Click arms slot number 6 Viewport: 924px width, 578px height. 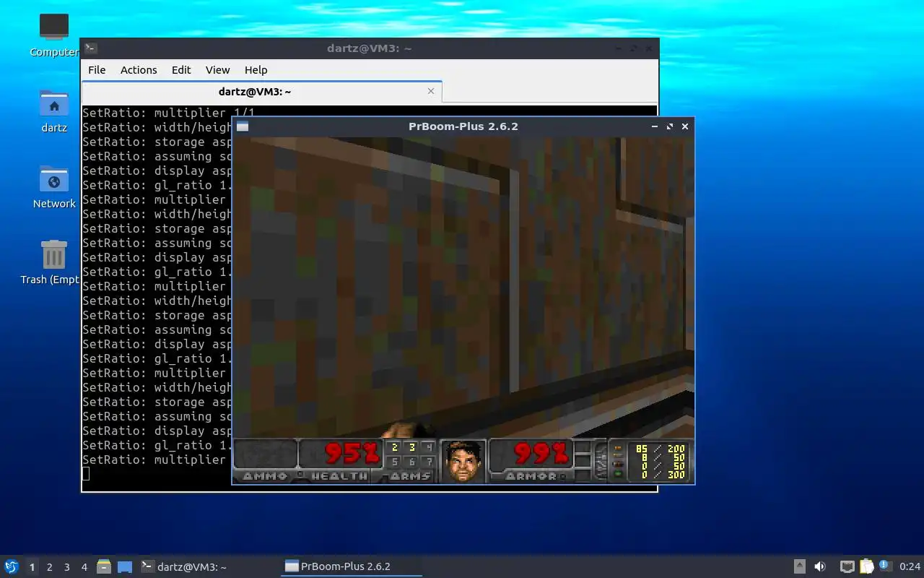pos(412,462)
